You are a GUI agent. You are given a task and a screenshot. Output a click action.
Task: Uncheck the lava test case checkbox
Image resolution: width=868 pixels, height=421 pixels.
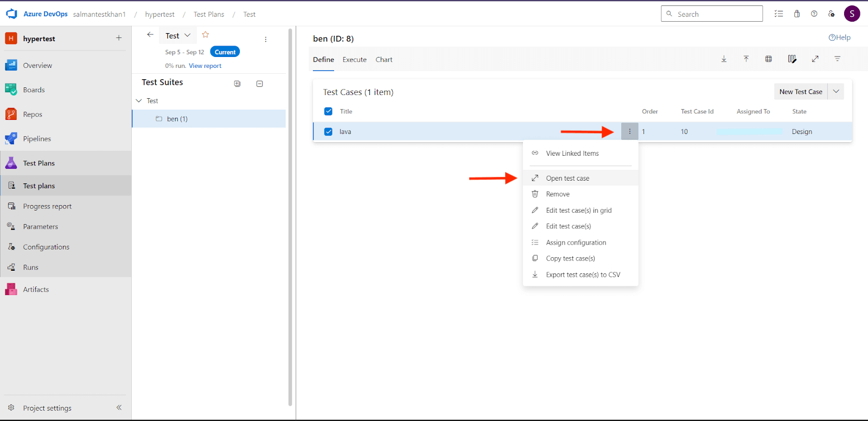(x=328, y=131)
